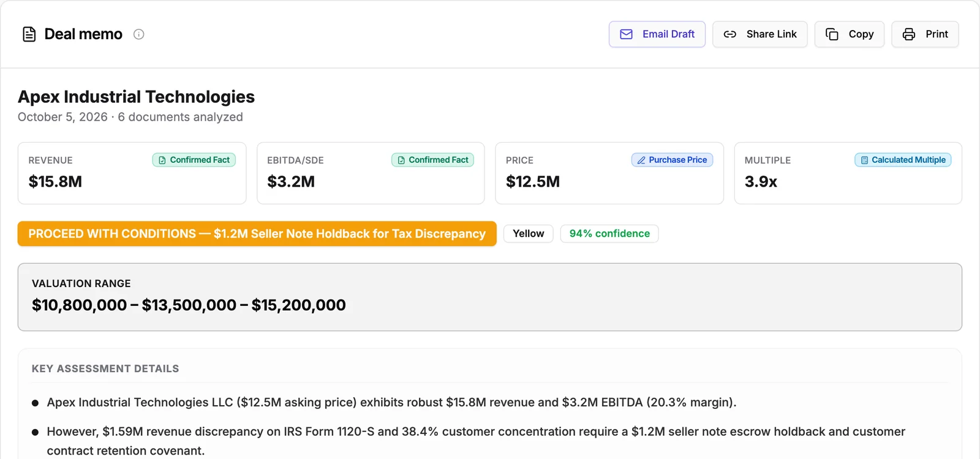Click the Share Link button
The image size is (980, 459).
click(759, 34)
